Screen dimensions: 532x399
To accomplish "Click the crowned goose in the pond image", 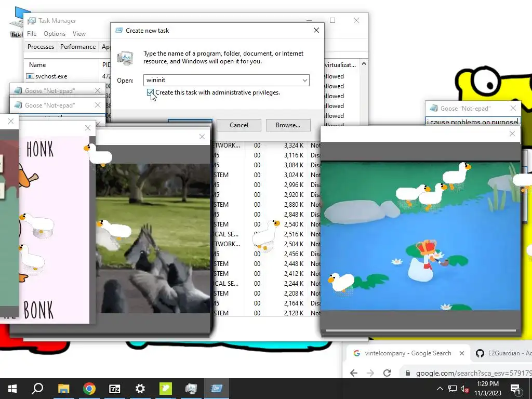I will (424, 261).
